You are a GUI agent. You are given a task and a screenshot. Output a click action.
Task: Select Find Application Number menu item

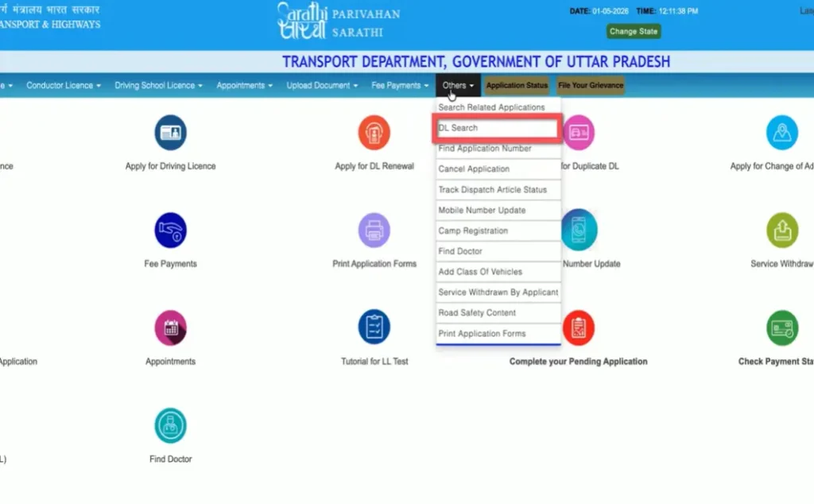(498, 149)
